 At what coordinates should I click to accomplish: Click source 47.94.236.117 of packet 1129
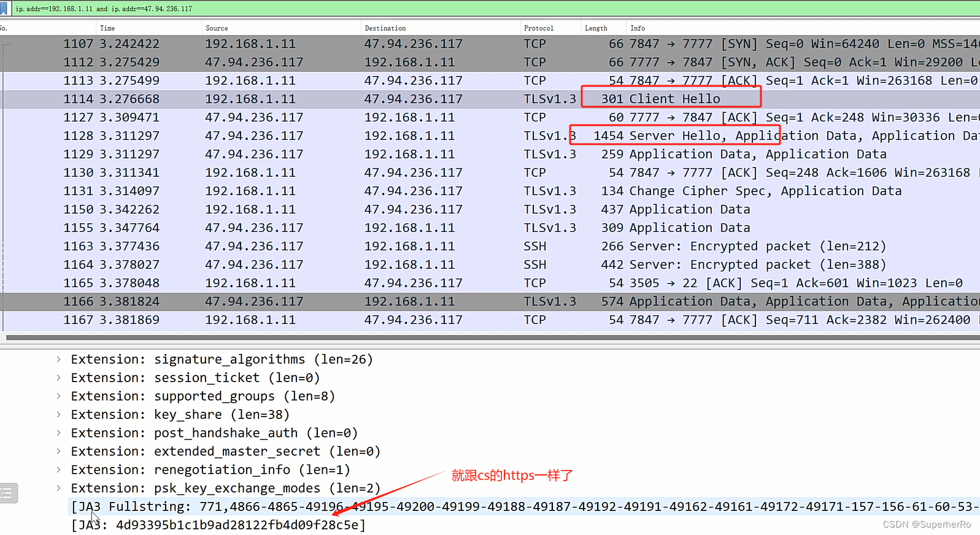(x=254, y=155)
